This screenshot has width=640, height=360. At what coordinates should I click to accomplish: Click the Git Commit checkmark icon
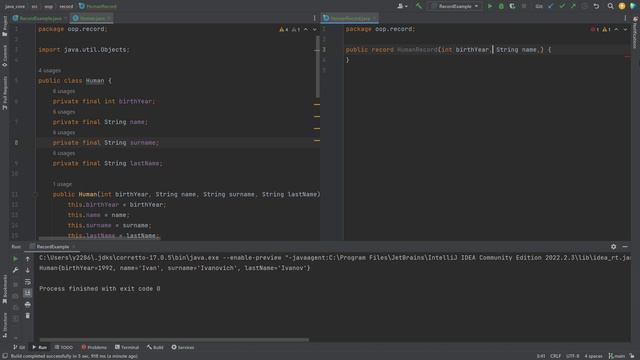(562, 6)
